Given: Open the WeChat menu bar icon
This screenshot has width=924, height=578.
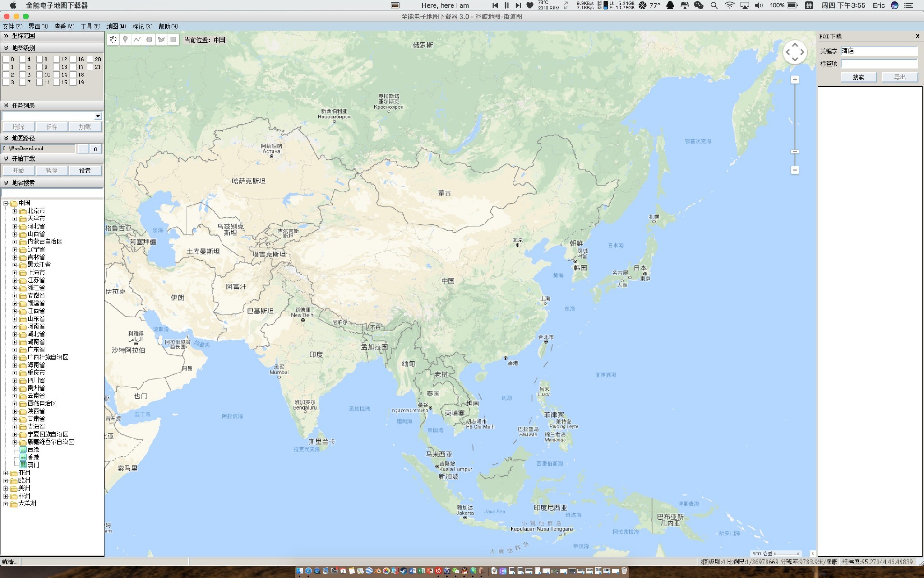Looking at the screenshot, I should point(698,5).
